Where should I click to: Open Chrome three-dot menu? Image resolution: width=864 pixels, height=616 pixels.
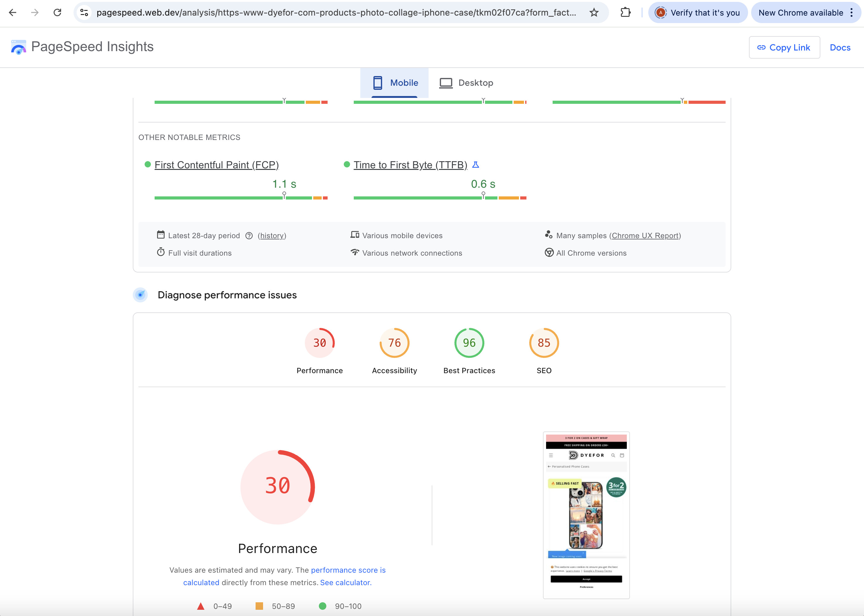coord(852,12)
